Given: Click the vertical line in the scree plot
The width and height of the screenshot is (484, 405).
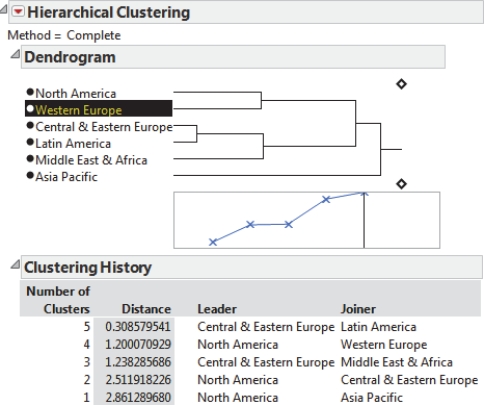Looking at the screenshot, I should tap(364, 220).
